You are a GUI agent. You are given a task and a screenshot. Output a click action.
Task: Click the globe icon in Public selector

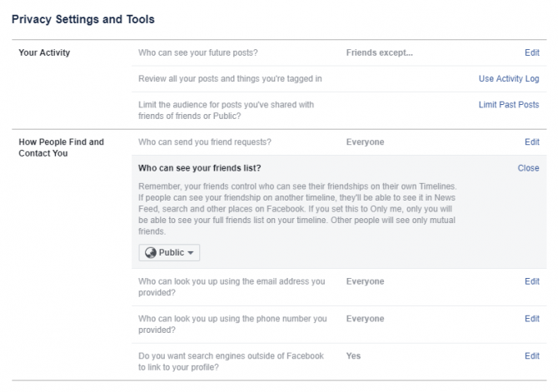(150, 253)
